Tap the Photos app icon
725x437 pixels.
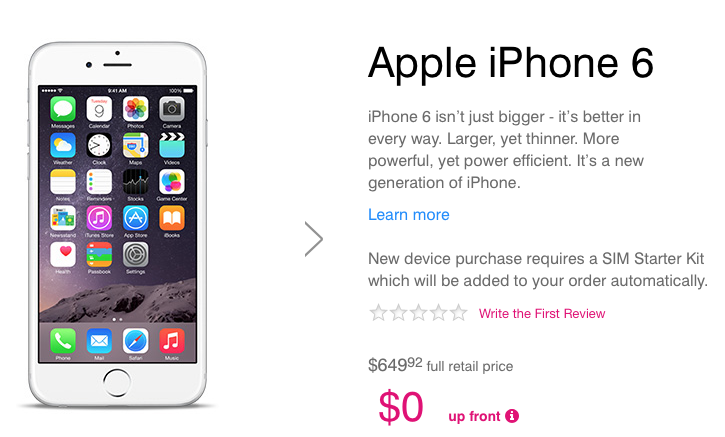click(135, 109)
